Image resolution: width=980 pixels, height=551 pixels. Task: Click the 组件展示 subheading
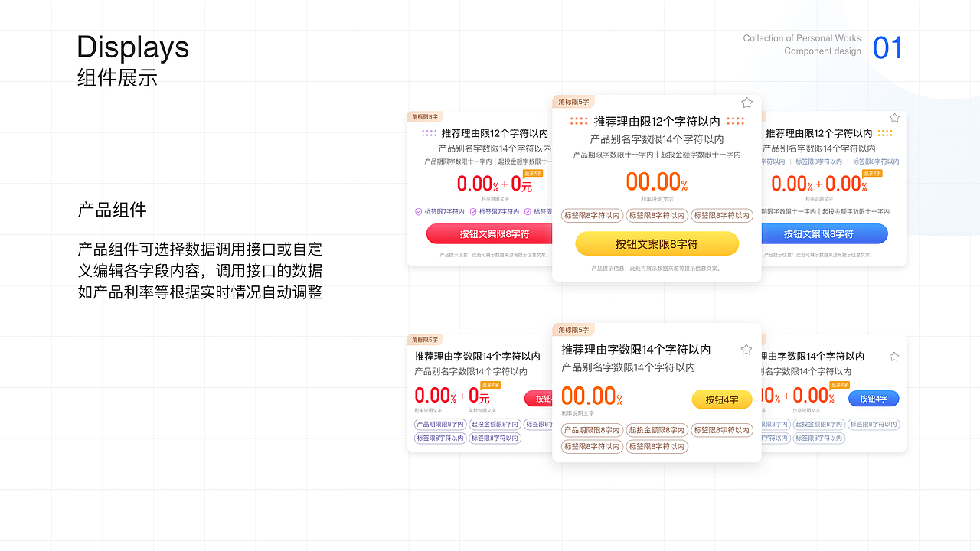pos(117,78)
